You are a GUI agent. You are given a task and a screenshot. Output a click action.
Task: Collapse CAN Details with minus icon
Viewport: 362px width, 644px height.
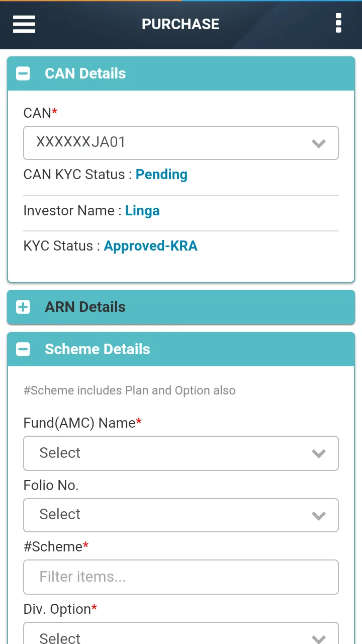click(x=23, y=73)
